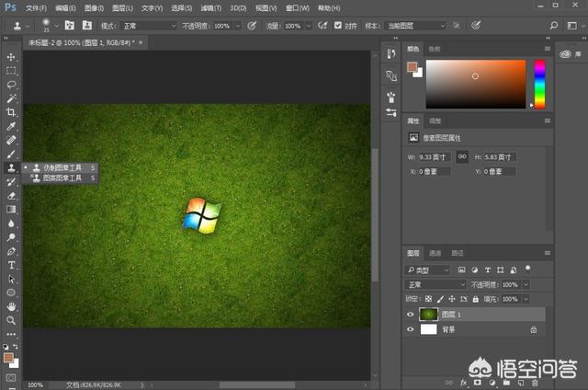Screen dimensions: 588x390
Task: Open the 样本 sample dropdown (当前图层)
Action: coord(413,26)
